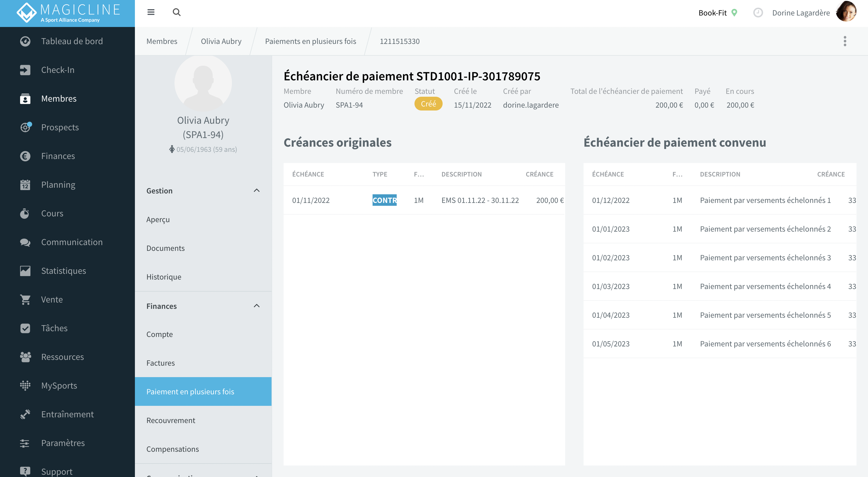Click the Tableau de bord icon
Viewport: 868px width, 477px height.
(24, 40)
